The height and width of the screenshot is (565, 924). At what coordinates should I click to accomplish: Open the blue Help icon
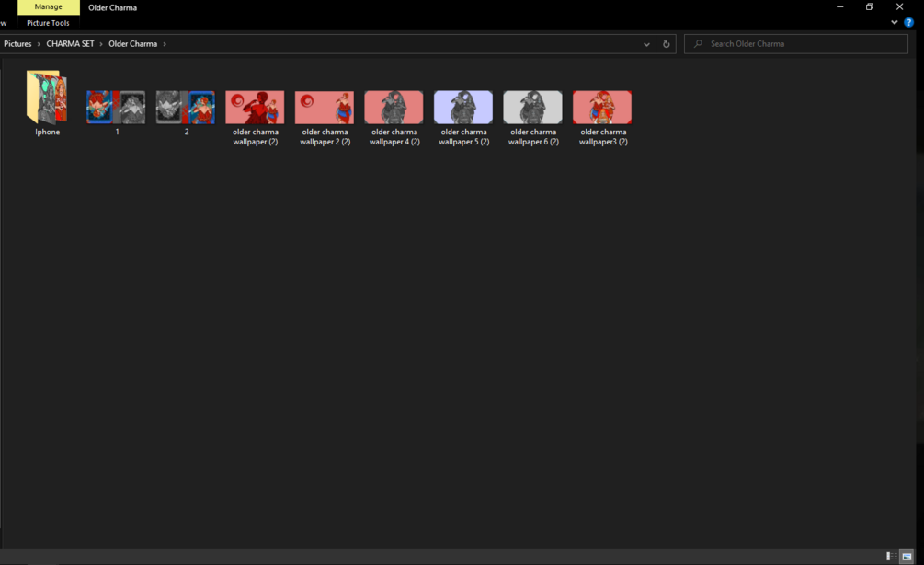908,22
